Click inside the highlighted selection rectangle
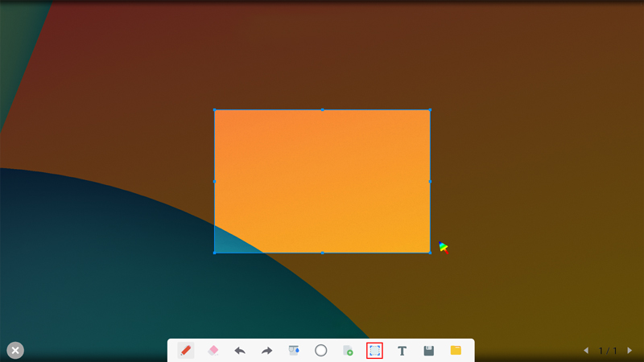 [323, 182]
